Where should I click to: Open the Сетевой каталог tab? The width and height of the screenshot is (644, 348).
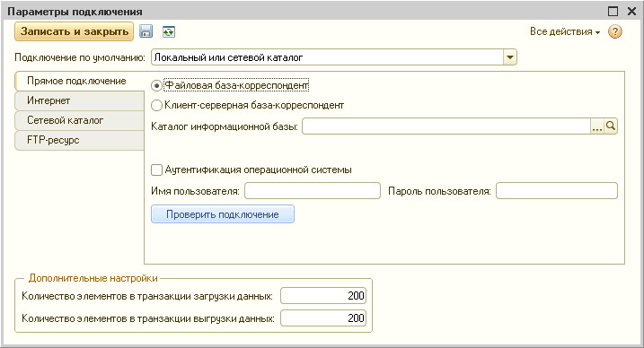79,120
